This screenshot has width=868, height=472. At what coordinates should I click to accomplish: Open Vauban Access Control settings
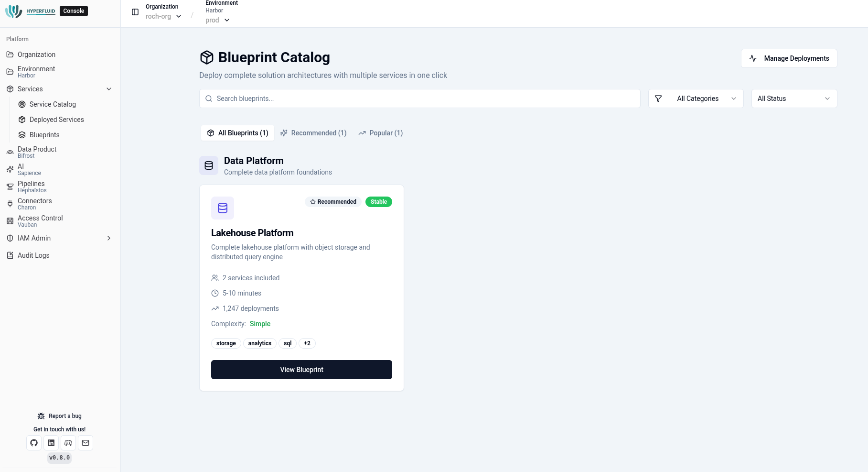[40, 220]
